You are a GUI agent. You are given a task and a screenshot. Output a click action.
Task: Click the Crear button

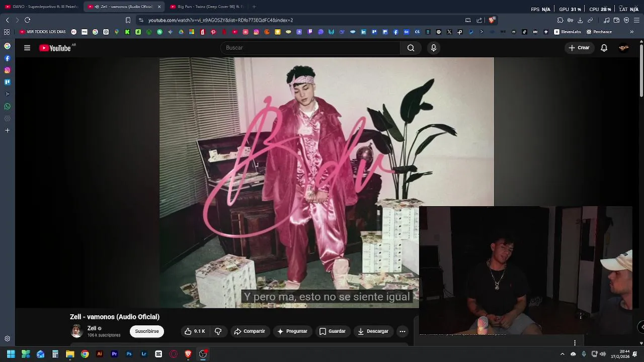(579, 48)
